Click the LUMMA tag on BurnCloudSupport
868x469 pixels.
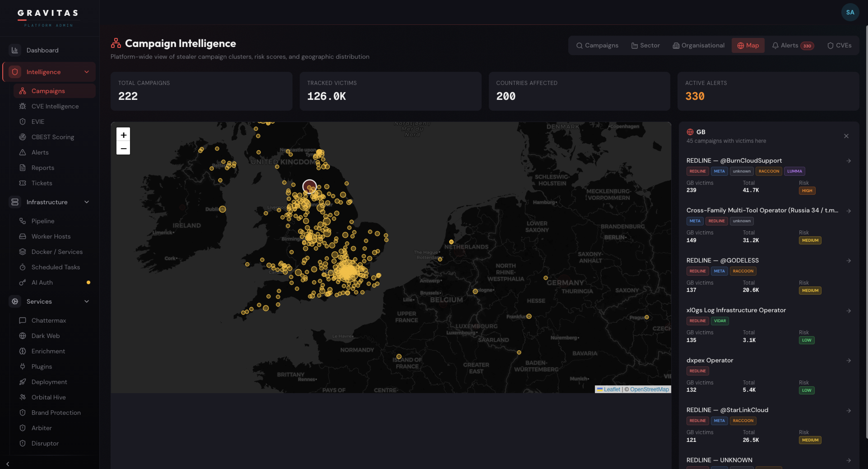point(794,171)
